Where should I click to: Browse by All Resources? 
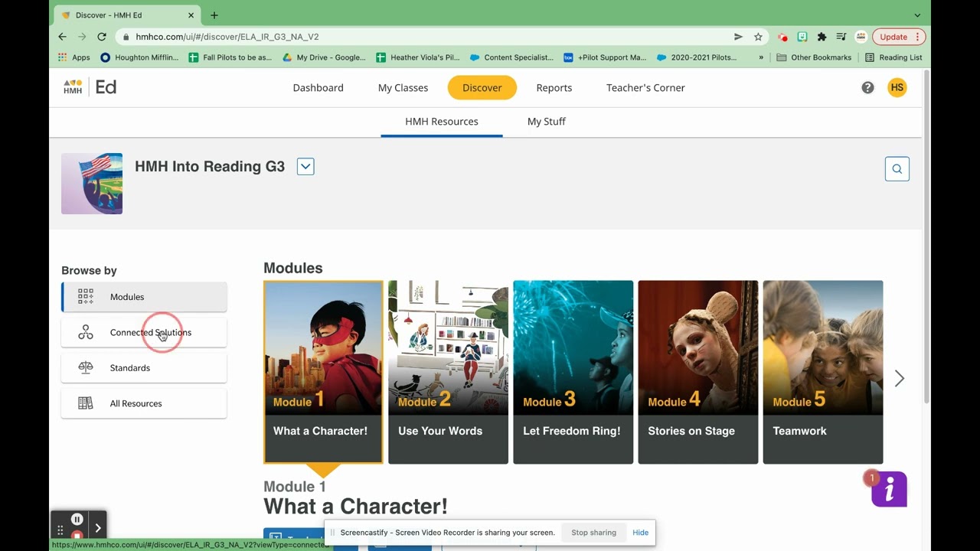click(x=144, y=403)
